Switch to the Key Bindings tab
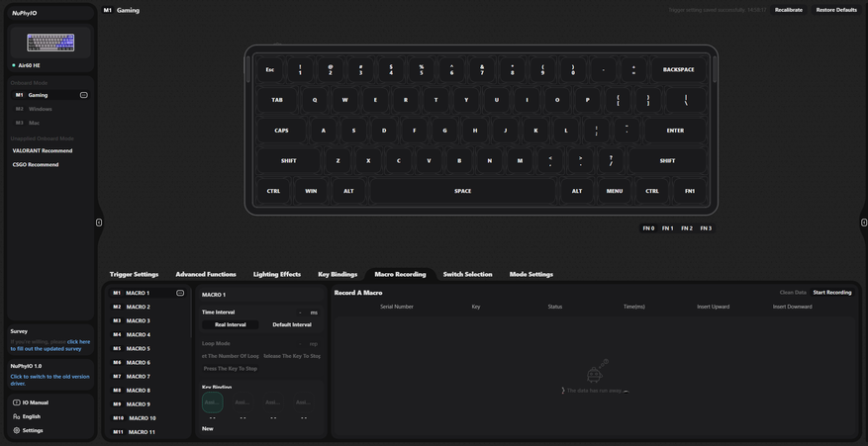868x446 pixels. pyautogui.click(x=338, y=274)
